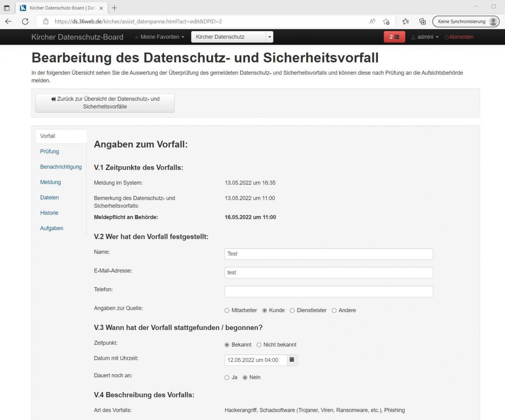Choose Bekannt for Zeitpunkt
505x420 pixels.
click(227, 345)
